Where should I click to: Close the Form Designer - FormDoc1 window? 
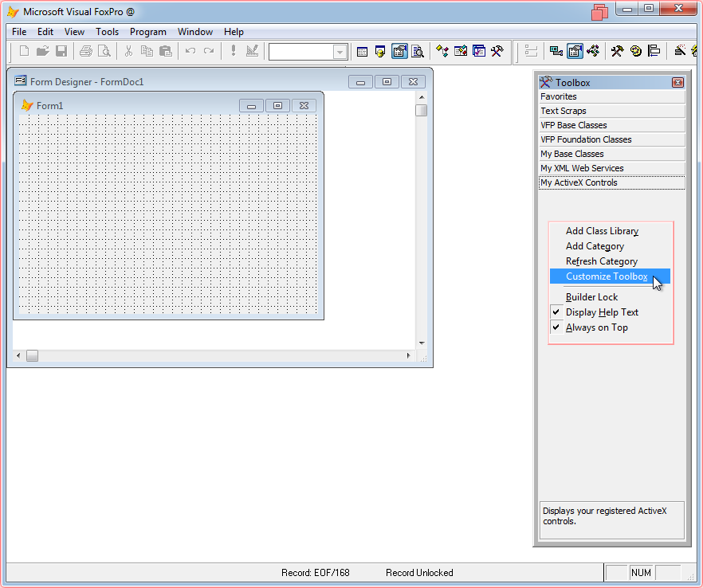[x=414, y=82]
